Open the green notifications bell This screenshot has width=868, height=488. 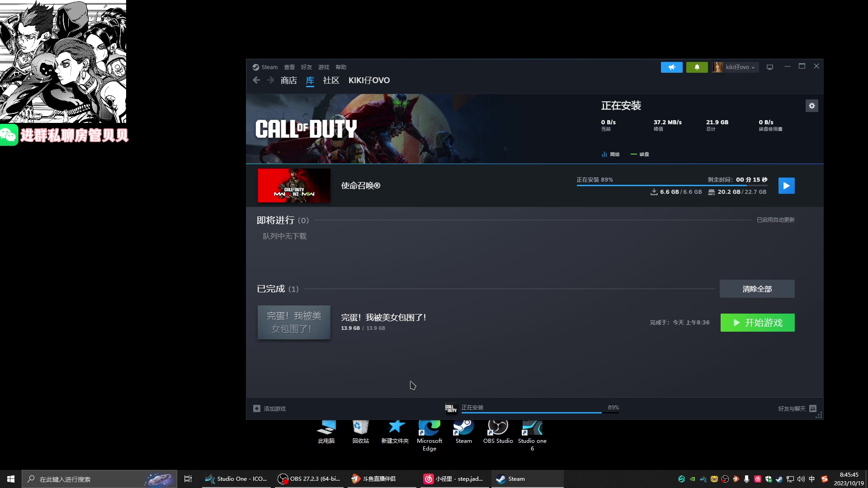697,67
